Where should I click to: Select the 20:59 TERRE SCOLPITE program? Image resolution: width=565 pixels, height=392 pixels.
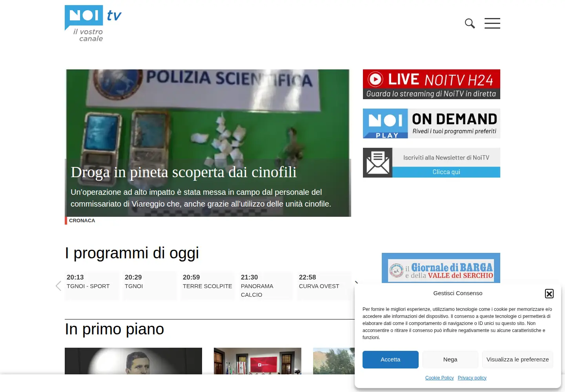(x=208, y=286)
